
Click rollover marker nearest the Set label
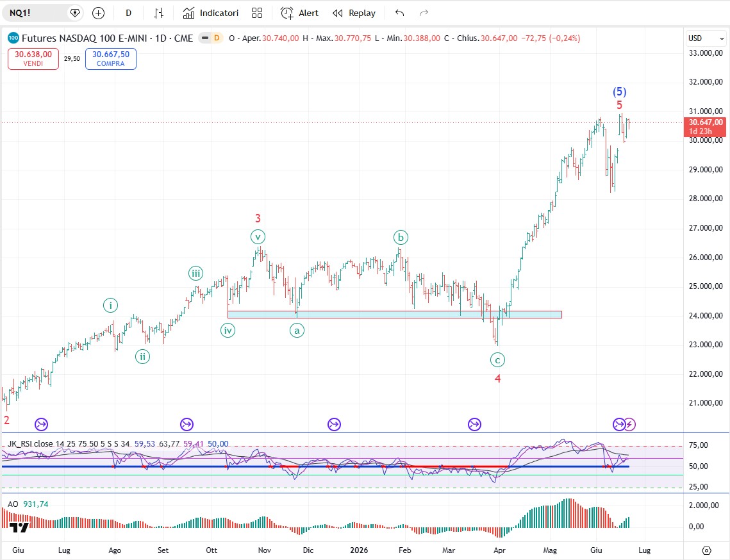(187, 424)
